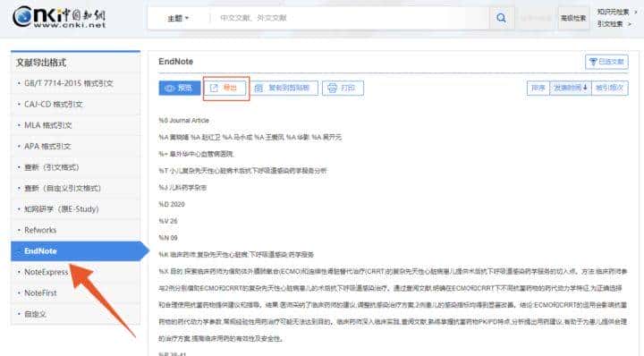Screen dimensions: 644x356
Task: Sort by 发表时间 publication date
Action: 571,88
